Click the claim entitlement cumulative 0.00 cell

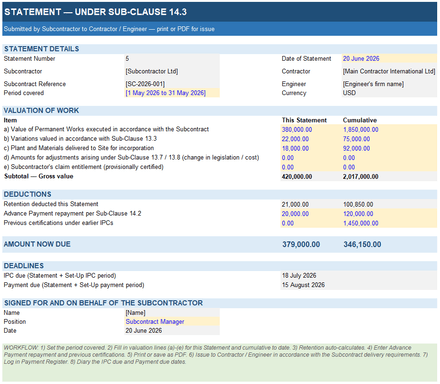tap(389, 167)
